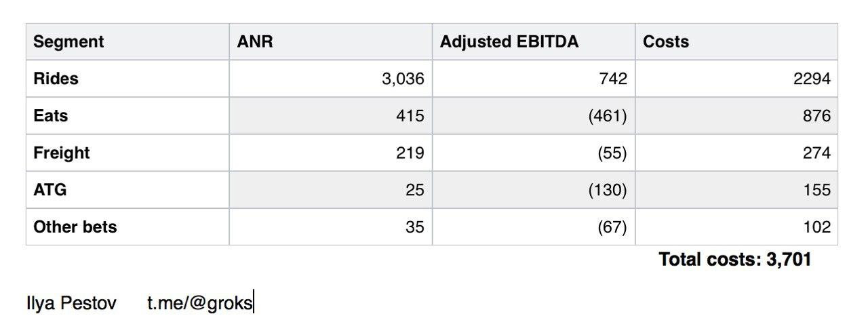Click the Other bets Costs value 102
Viewport: 868px width, 335px height.
coord(816,227)
